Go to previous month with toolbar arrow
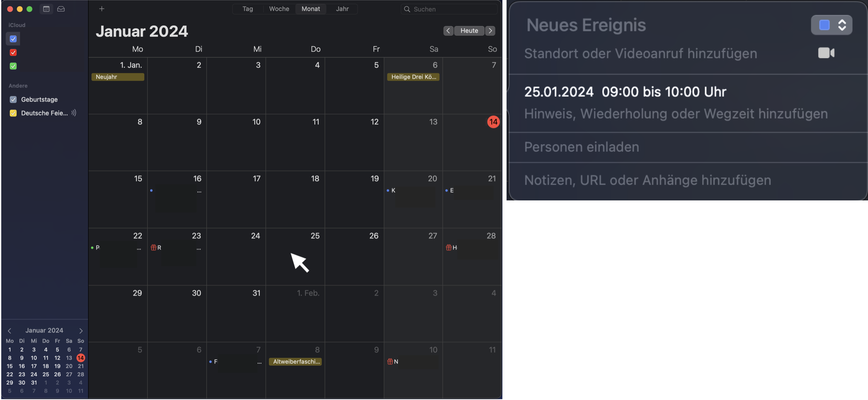The height and width of the screenshot is (400, 868). tap(448, 31)
